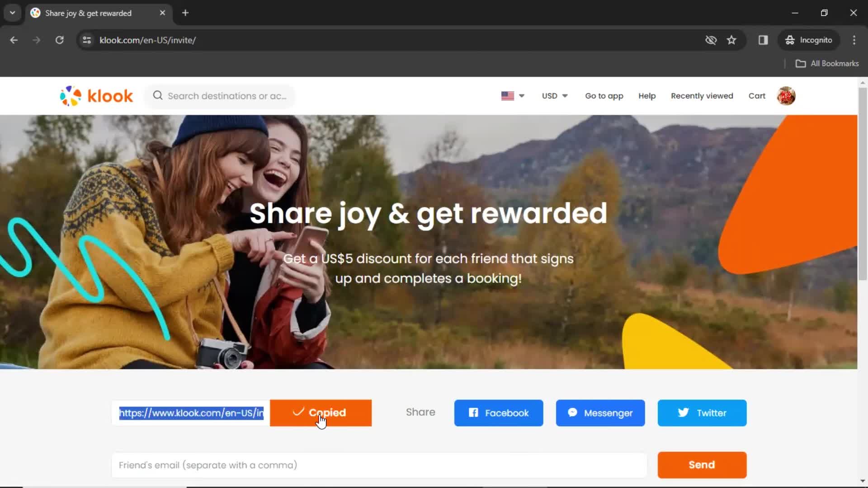This screenshot has width=868, height=488.
Task: Click the Send button for email invite
Action: point(702,465)
